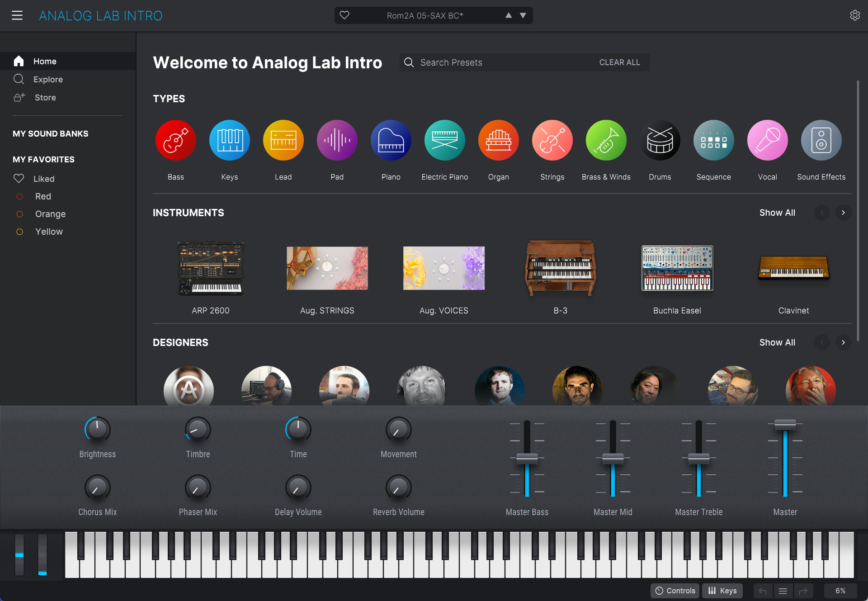Show previous instruments with left chevron
Screen dimensions: 868x601
pyautogui.click(x=822, y=213)
